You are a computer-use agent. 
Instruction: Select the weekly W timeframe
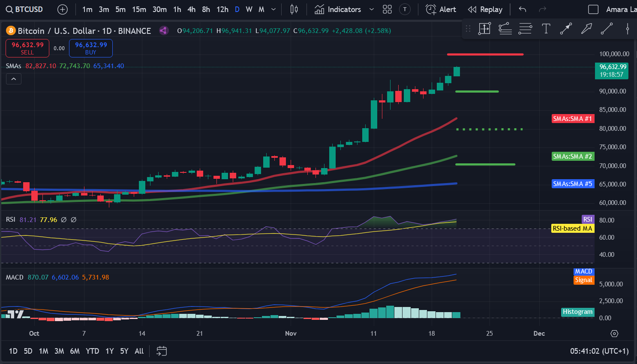click(x=249, y=9)
